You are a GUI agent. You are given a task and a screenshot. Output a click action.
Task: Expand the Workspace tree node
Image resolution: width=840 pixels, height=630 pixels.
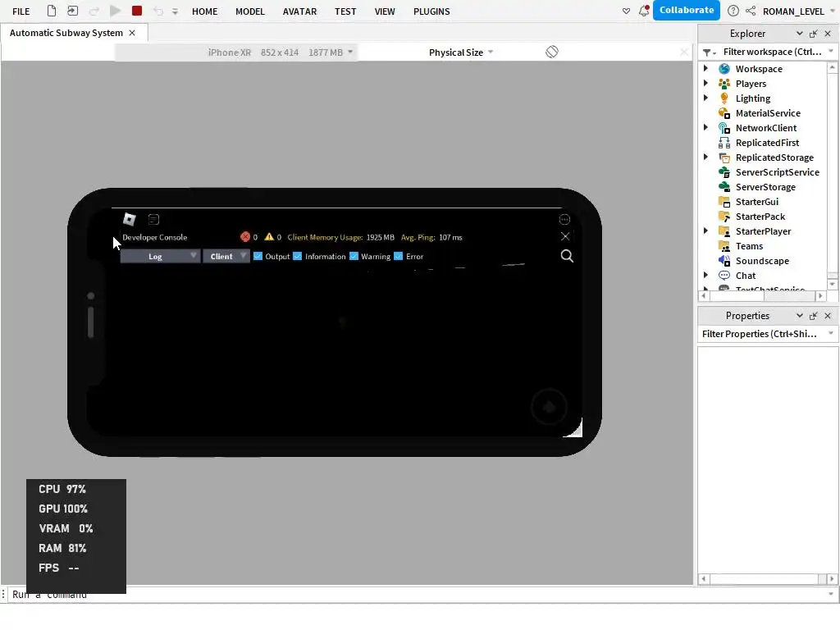tap(705, 68)
